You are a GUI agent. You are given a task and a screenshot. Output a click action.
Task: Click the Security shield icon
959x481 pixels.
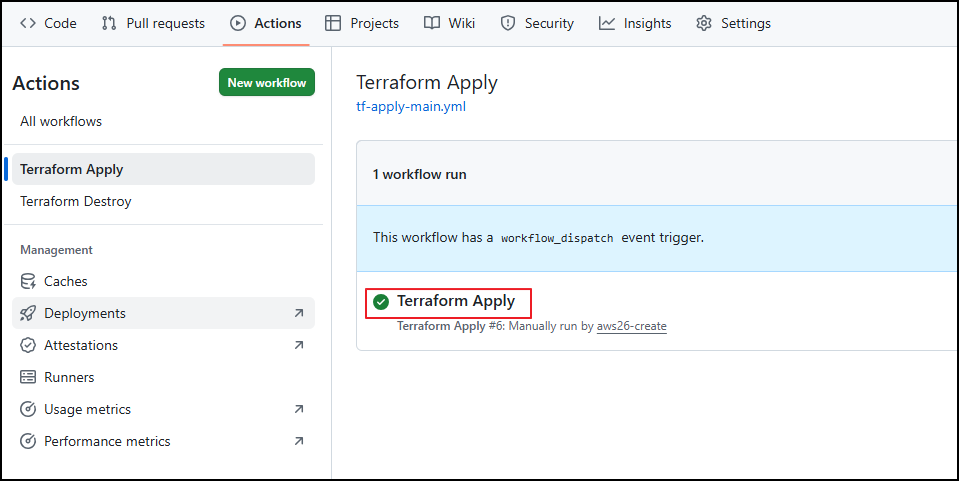pos(508,23)
